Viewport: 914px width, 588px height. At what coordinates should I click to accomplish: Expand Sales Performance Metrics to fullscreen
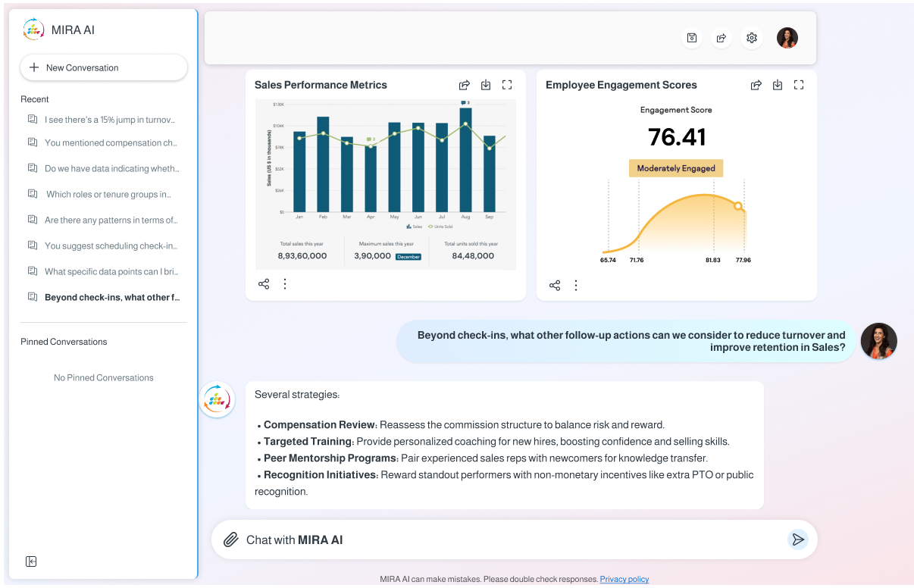tap(507, 85)
